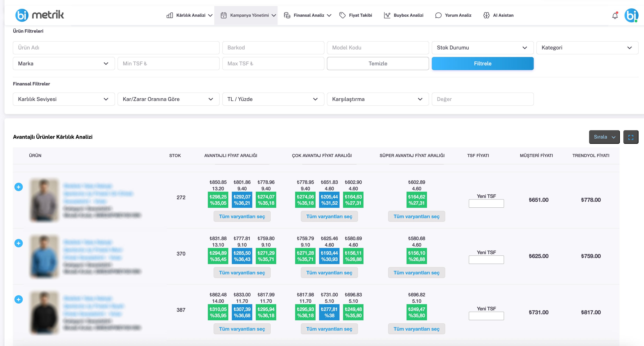Click the Temizle button
Viewport: 644px width, 346px height.
click(378, 63)
